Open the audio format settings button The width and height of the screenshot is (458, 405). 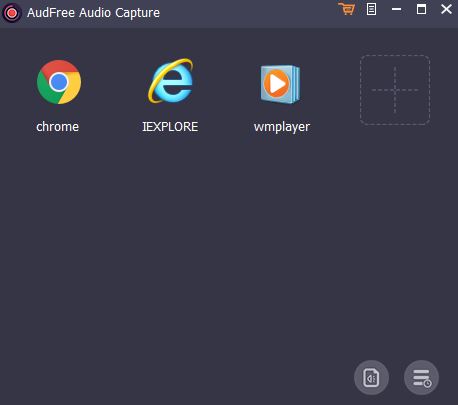click(x=371, y=378)
